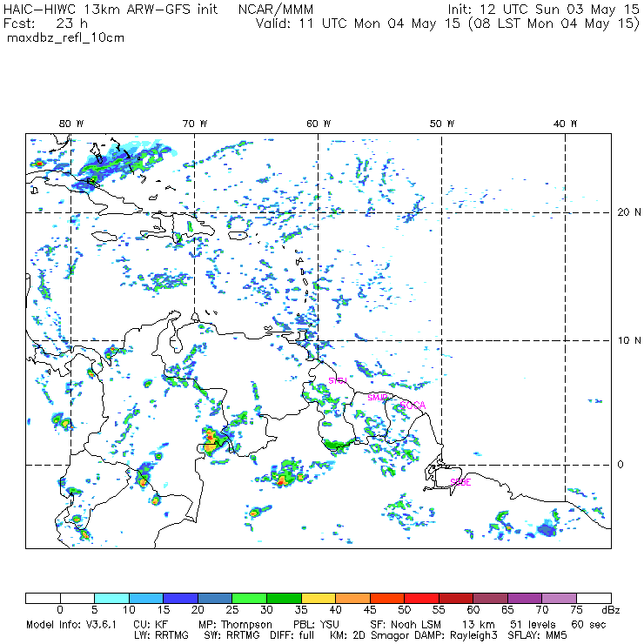
Task: Click the SOCA station label on the map
Action: tap(413, 406)
